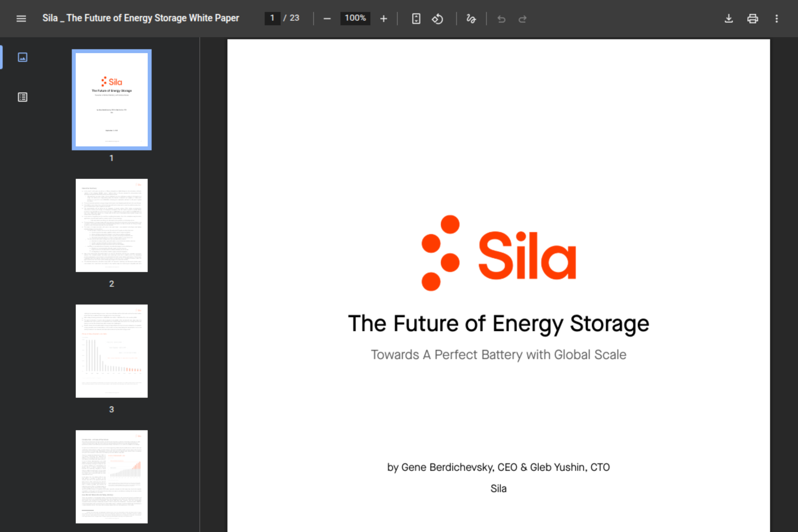798x532 pixels.
Task: Click the undo arrow icon
Action: pyautogui.click(x=501, y=19)
